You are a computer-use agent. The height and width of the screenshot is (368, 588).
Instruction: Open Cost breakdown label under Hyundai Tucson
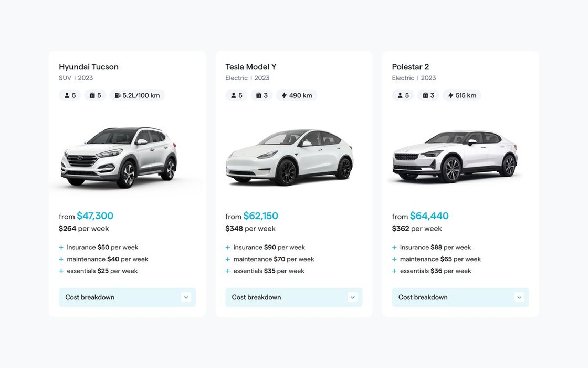[x=90, y=297]
